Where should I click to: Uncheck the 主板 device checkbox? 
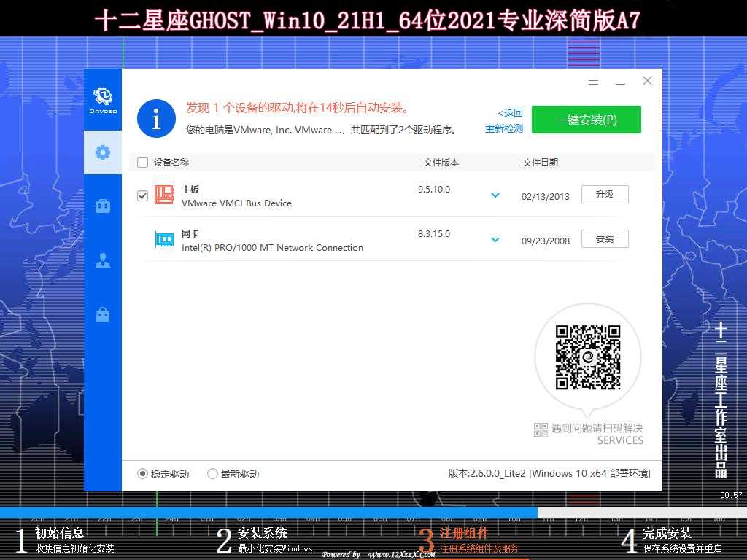[x=142, y=195]
